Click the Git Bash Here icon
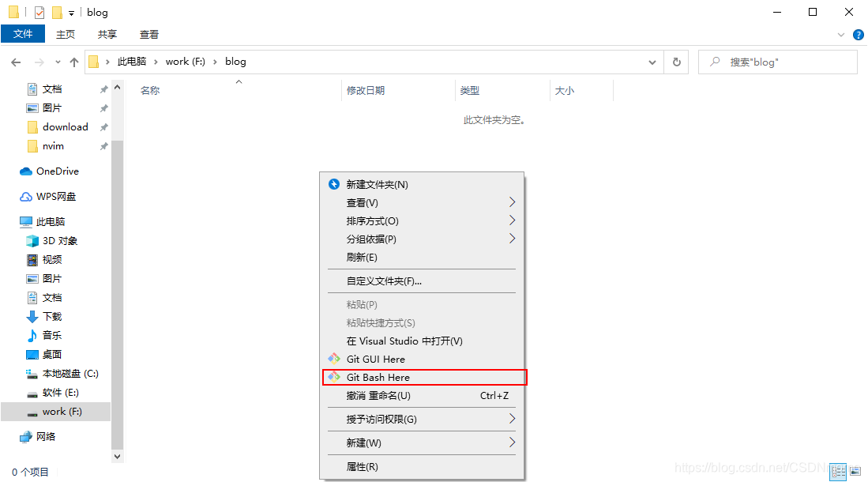Screen dimensions: 868x482 (334, 377)
